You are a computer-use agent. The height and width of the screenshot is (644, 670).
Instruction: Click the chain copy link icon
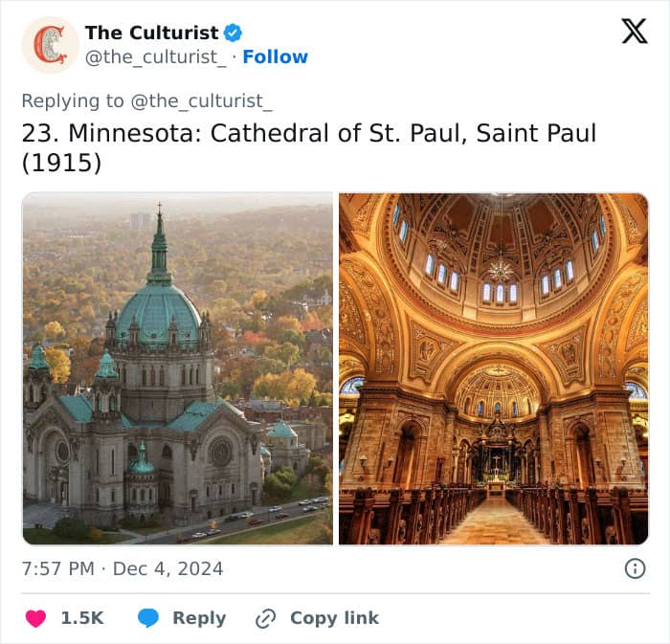pyautogui.click(x=265, y=618)
